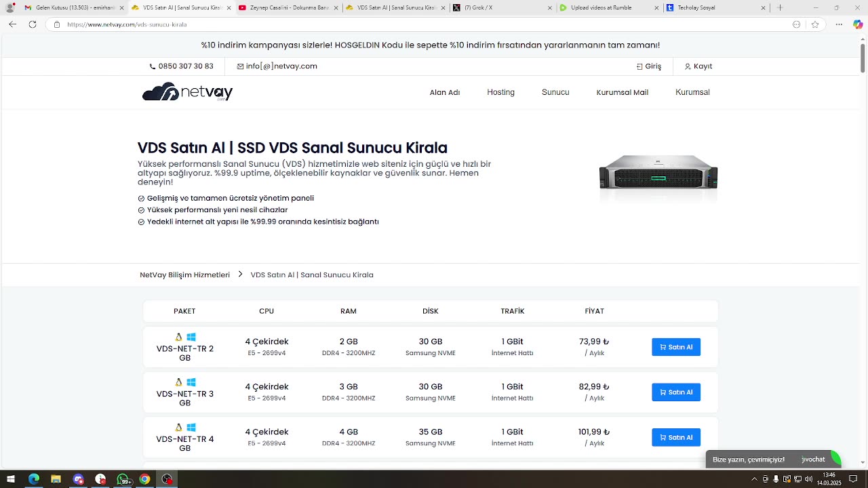The height and width of the screenshot is (488, 868).
Task: Open a new browser tab with plus icon
Action: [x=780, y=7]
